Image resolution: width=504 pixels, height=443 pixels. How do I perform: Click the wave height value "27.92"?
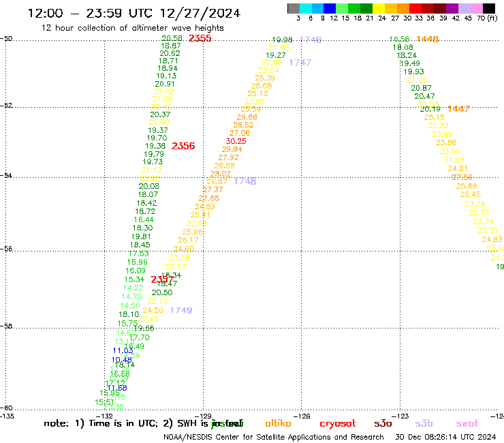(229, 157)
